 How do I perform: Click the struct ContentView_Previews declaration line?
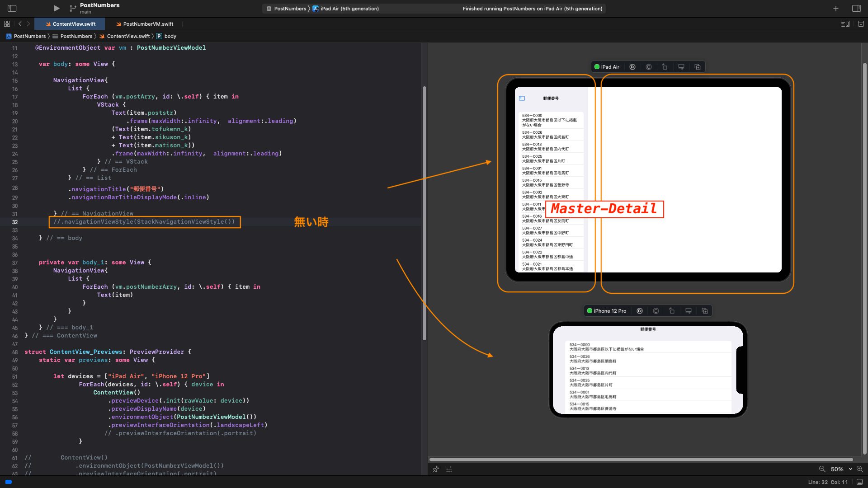(x=108, y=352)
